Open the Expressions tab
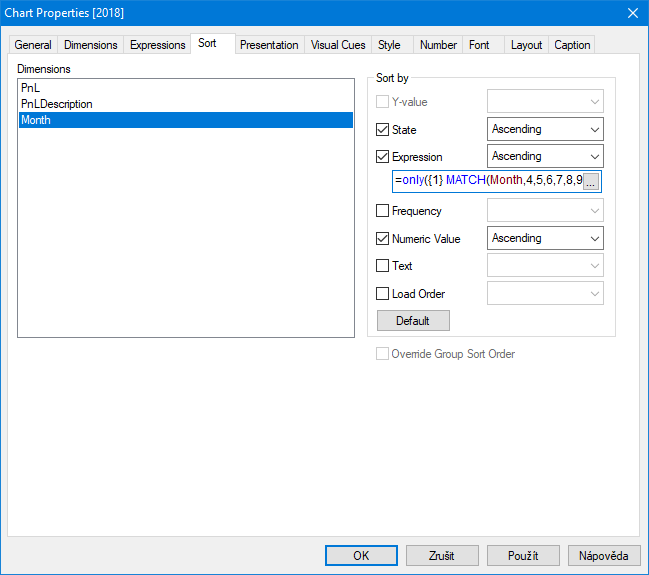The image size is (649, 575). [158, 45]
